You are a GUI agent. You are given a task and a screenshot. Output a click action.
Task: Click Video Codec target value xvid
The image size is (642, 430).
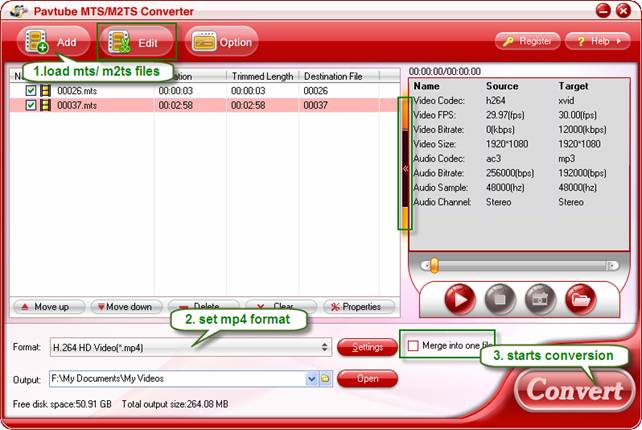point(566,100)
